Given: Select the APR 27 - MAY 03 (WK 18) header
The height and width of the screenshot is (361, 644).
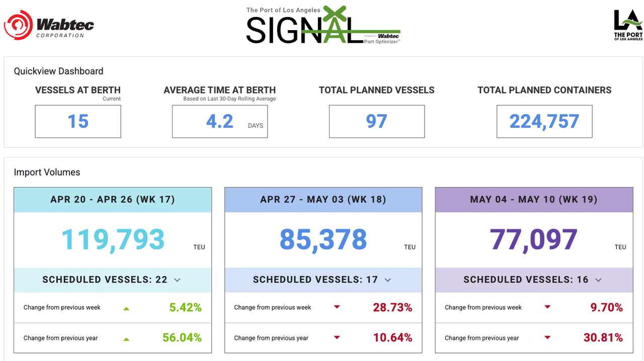Looking at the screenshot, I should 323,200.
